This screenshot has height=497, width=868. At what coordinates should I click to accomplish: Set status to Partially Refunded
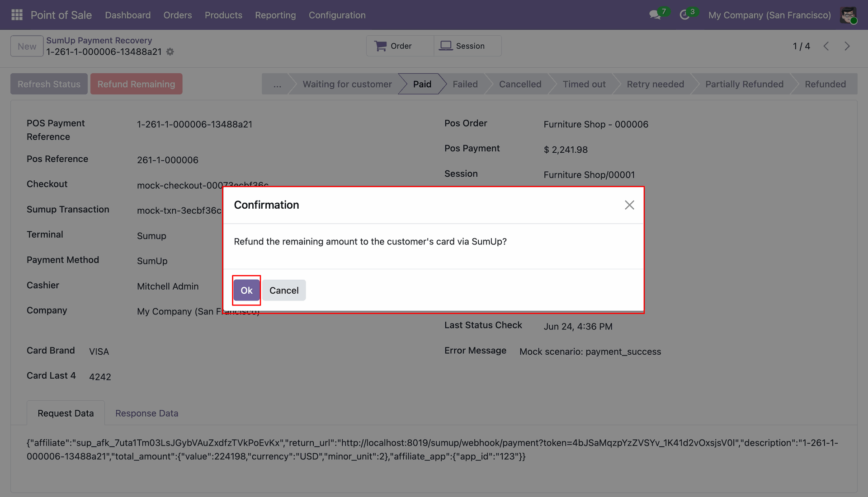point(744,84)
